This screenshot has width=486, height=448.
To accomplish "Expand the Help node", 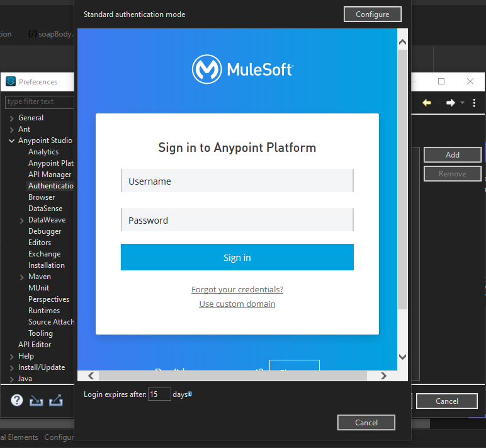I will click(11, 357).
